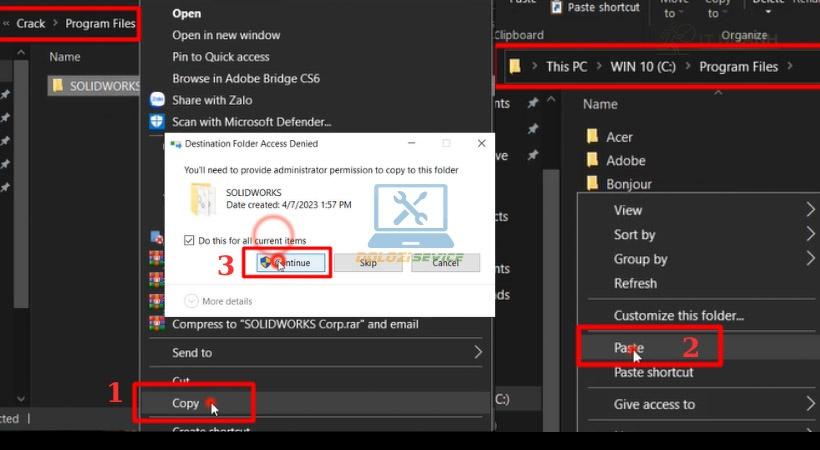Click the Bonjour folder icon
This screenshot has width=820, height=450.
pos(592,184)
